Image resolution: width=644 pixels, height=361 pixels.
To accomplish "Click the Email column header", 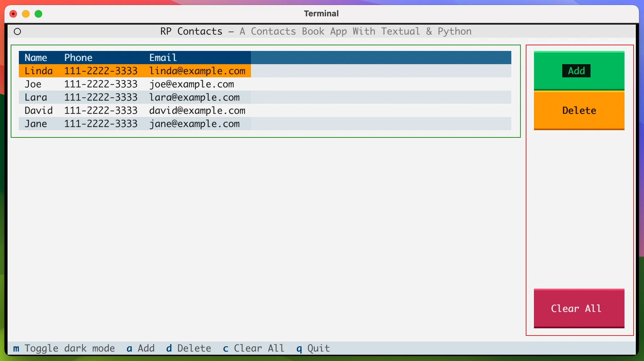I will click(163, 58).
